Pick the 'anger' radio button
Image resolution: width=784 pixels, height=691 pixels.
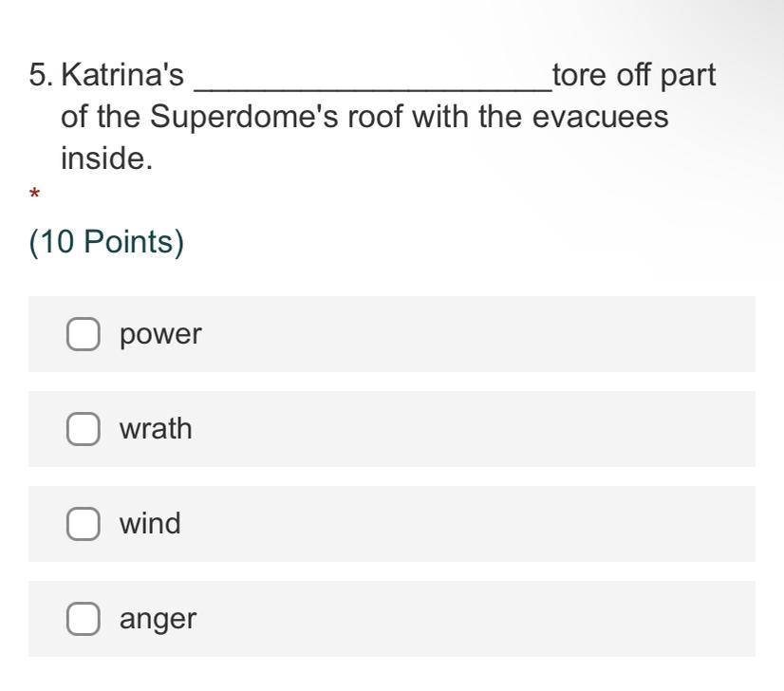tap(84, 619)
